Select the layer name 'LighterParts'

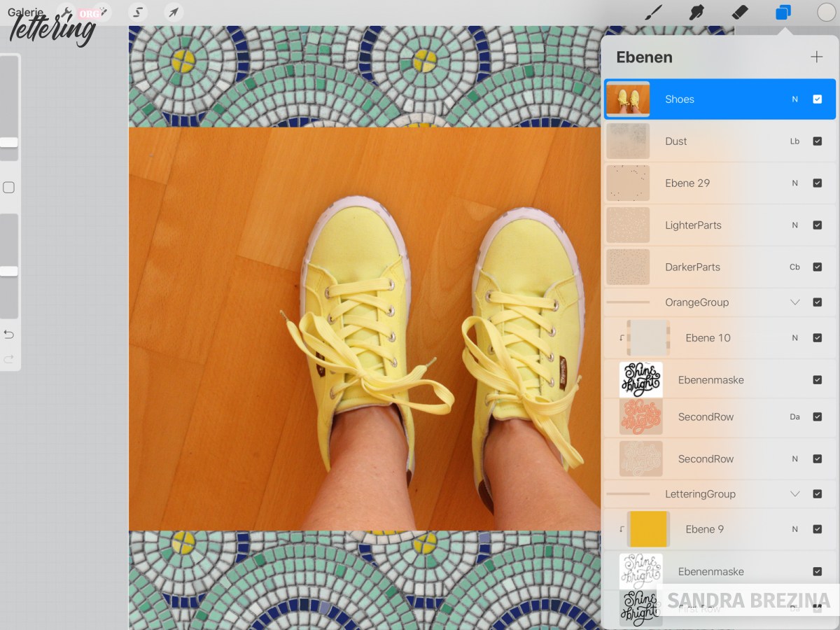[x=693, y=225]
